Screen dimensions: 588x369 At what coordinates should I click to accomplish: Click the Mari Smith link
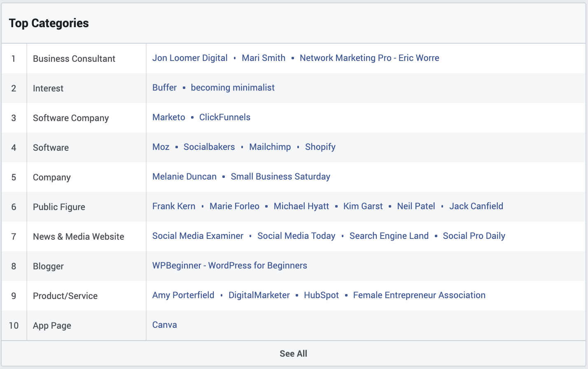pos(264,58)
